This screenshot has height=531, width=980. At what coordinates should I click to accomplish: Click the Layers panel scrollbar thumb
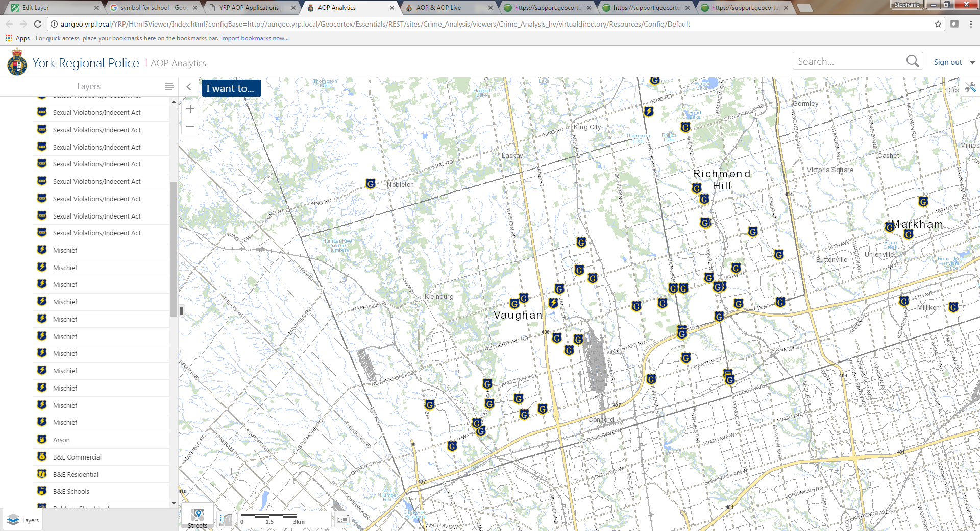click(x=174, y=249)
